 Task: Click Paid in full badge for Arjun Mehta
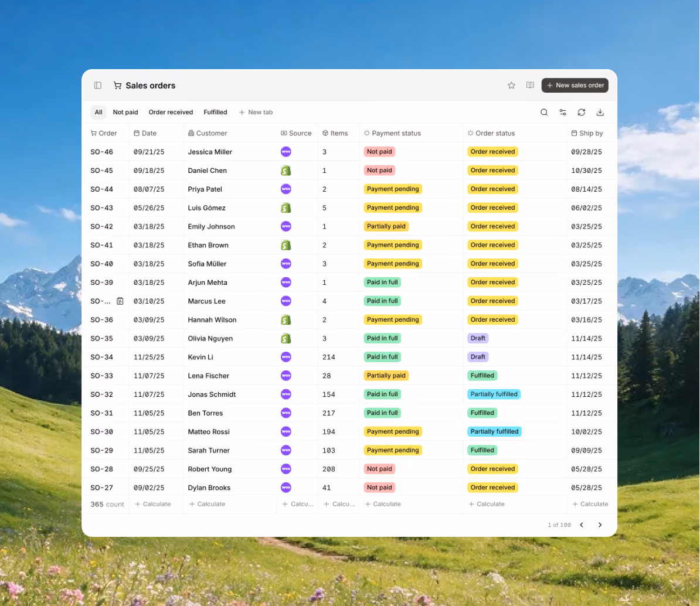(382, 282)
